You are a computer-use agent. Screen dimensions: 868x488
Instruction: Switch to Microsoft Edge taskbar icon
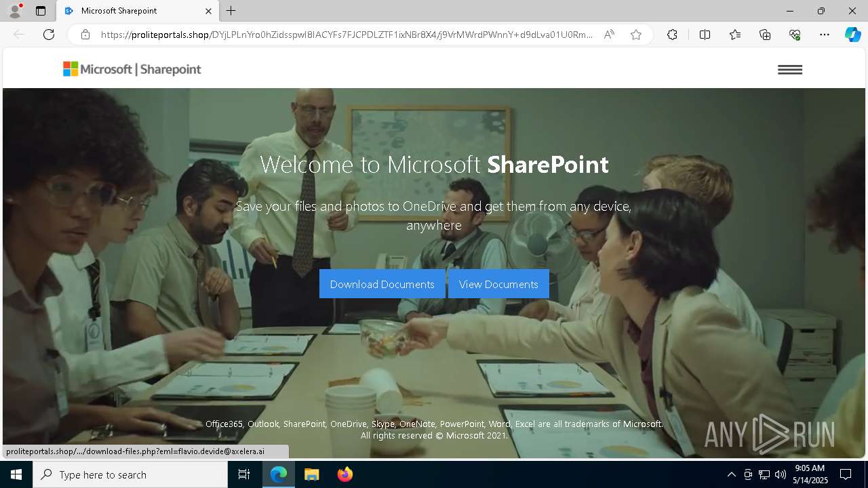tap(279, 474)
